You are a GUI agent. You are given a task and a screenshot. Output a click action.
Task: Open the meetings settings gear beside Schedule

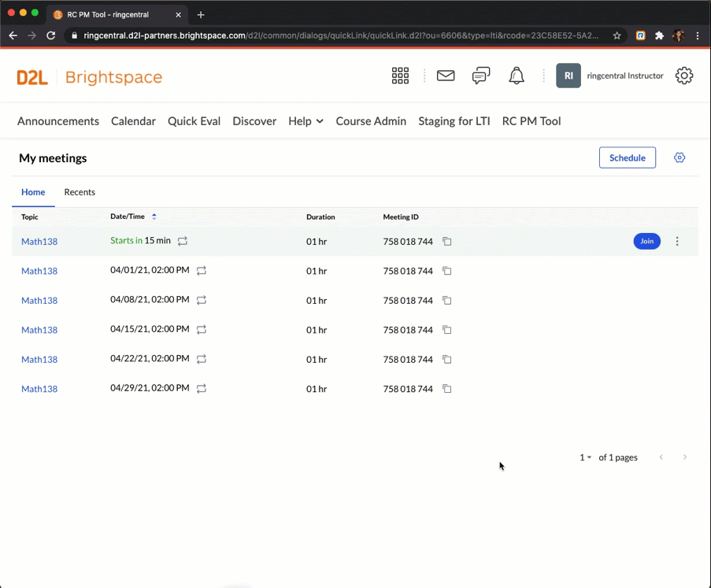click(679, 157)
